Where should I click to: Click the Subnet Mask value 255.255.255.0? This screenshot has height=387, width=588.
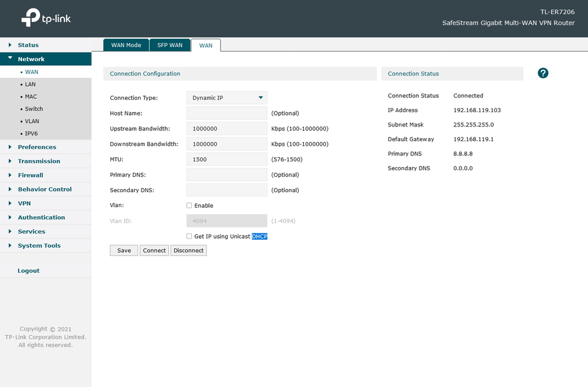473,124
